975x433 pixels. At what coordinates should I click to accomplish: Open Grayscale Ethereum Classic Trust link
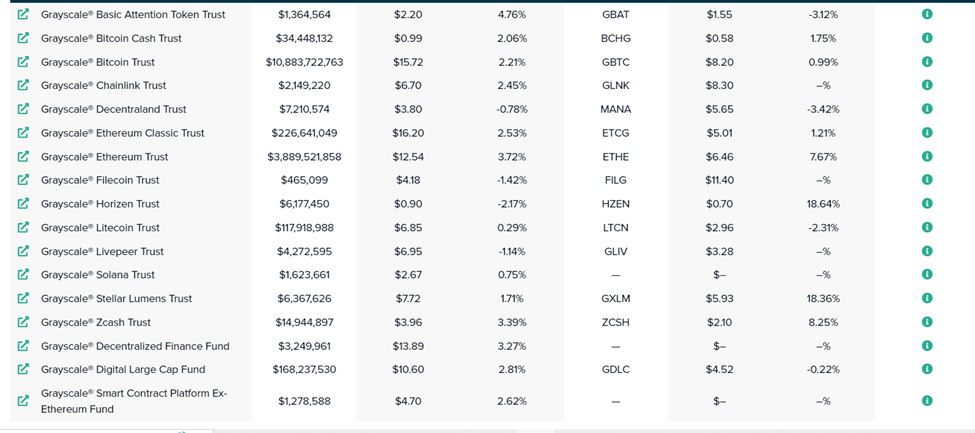pyautogui.click(x=122, y=133)
